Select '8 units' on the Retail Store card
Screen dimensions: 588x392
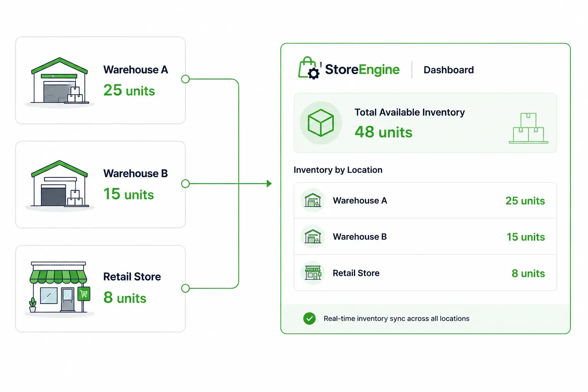click(x=125, y=298)
